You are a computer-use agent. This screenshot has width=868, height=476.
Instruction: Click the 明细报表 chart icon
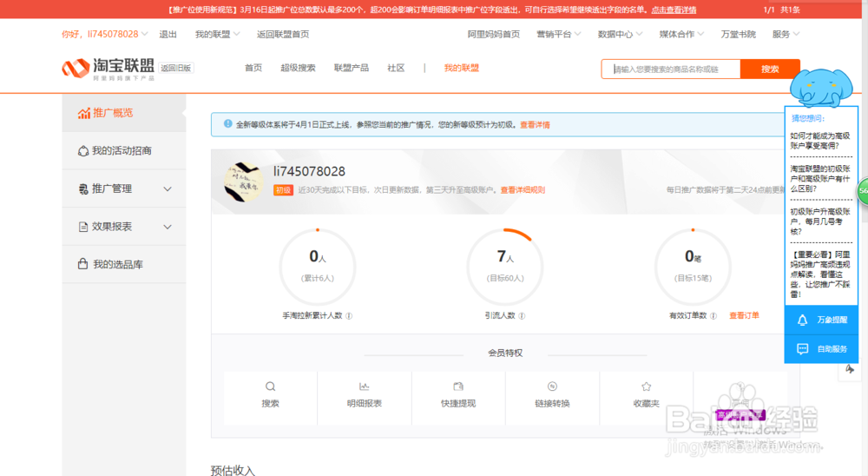tap(365, 387)
